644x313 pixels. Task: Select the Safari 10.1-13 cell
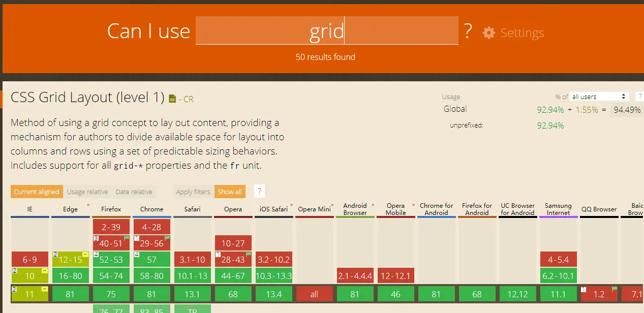coord(193,275)
